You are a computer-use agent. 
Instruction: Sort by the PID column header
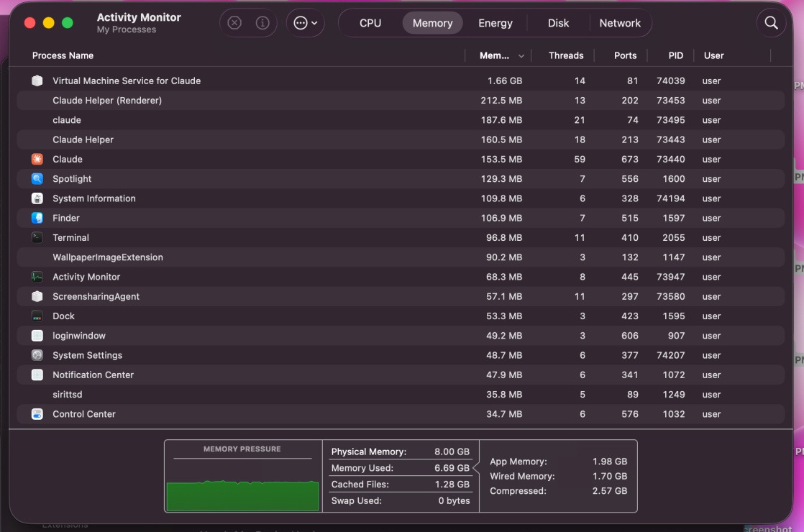(x=675, y=55)
